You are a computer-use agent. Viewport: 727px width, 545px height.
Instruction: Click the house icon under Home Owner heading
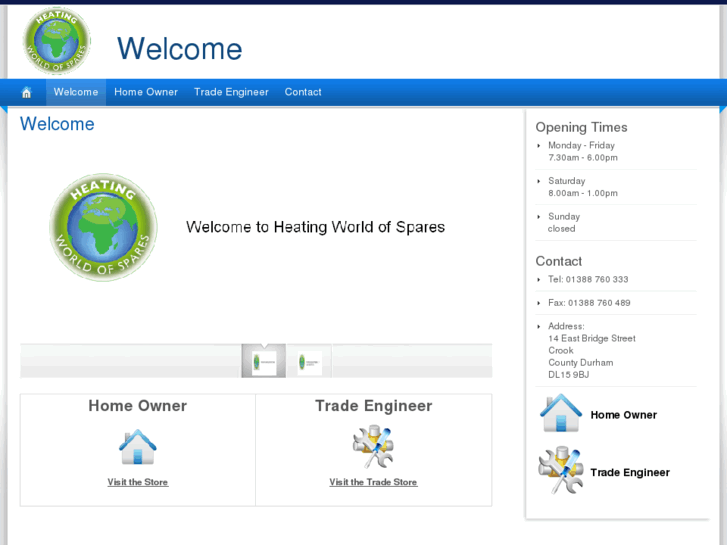click(x=138, y=447)
